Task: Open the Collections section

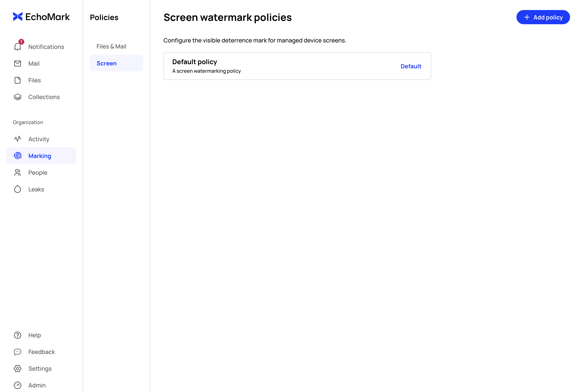Action: point(41,97)
